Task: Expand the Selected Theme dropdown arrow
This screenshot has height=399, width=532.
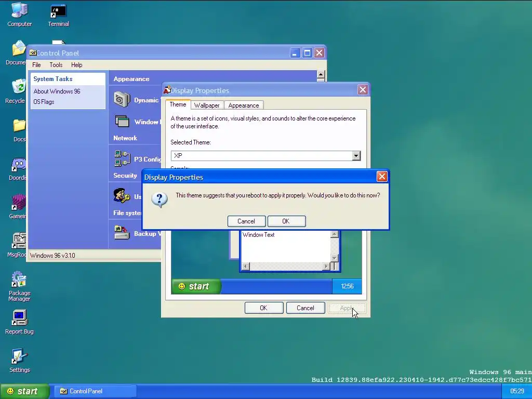Action: [x=356, y=156]
